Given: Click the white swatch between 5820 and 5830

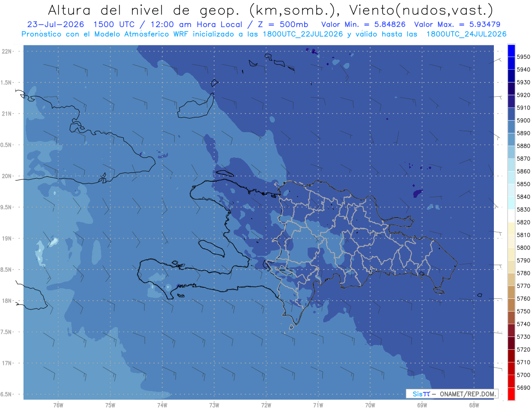Looking at the screenshot, I should coord(511,216).
